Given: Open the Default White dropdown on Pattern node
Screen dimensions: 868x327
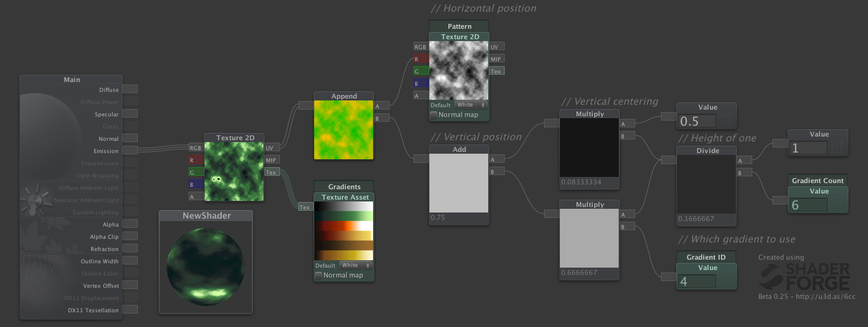Looking at the screenshot, I should (471, 105).
